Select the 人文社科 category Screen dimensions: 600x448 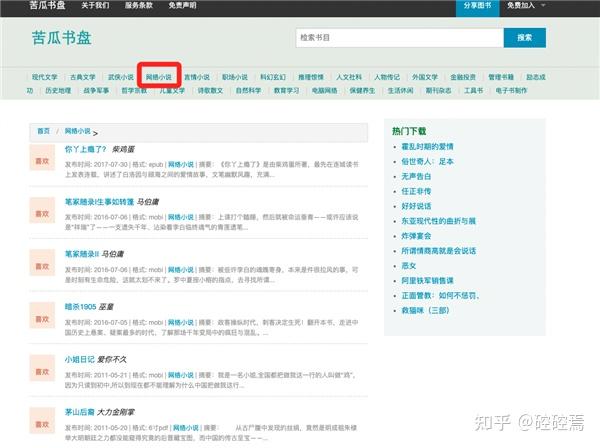(349, 77)
